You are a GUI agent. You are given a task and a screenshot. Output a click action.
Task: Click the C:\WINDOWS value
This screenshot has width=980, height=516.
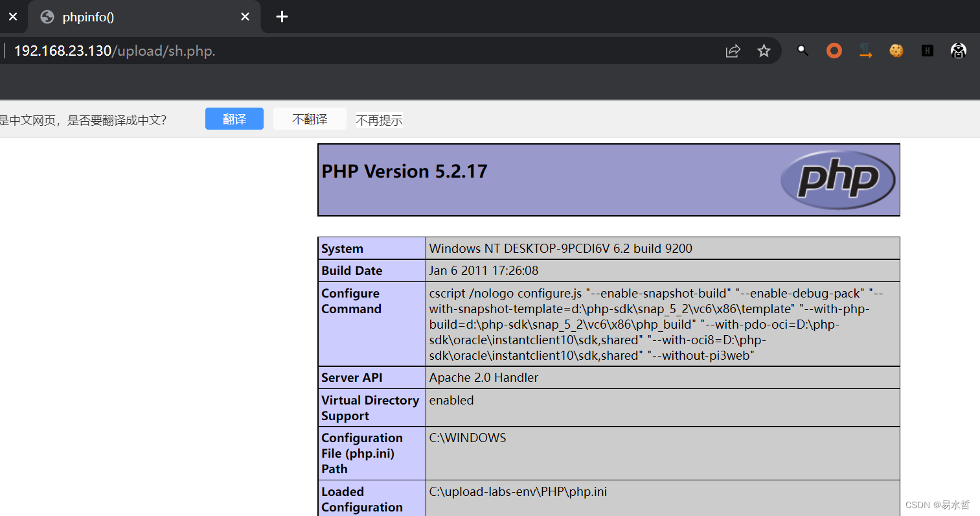(x=468, y=438)
